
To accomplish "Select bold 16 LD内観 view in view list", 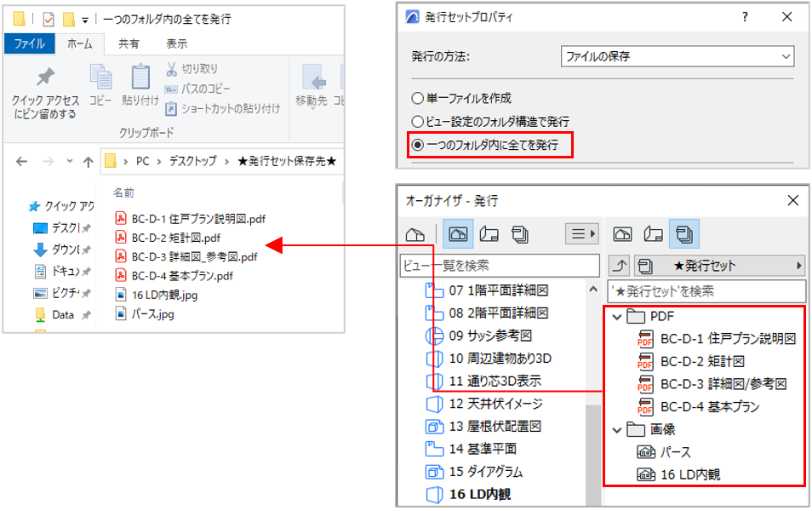I will point(468,495).
